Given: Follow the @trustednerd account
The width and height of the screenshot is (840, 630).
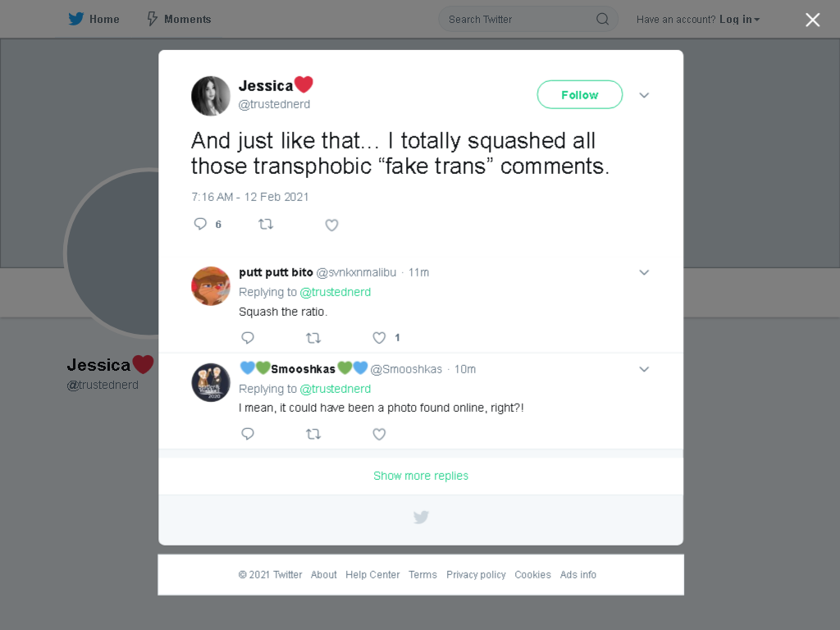Looking at the screenshot, I should pos(580,95).
